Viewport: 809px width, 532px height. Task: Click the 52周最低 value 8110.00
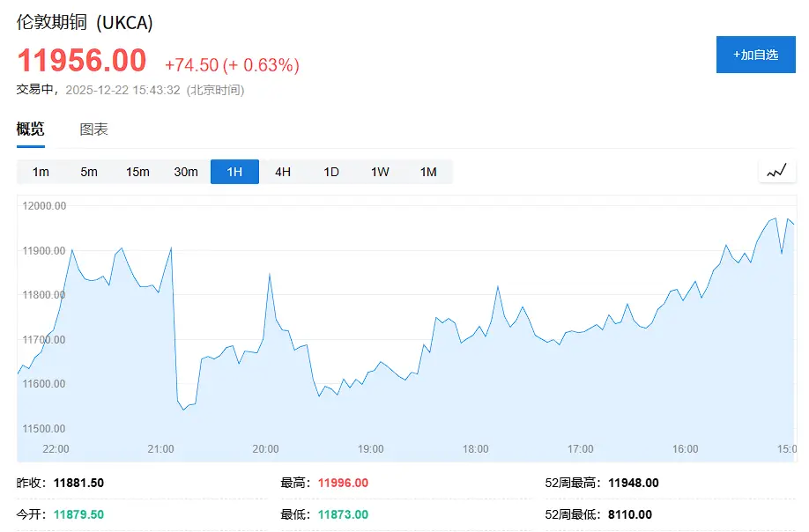tap(631, 514)
